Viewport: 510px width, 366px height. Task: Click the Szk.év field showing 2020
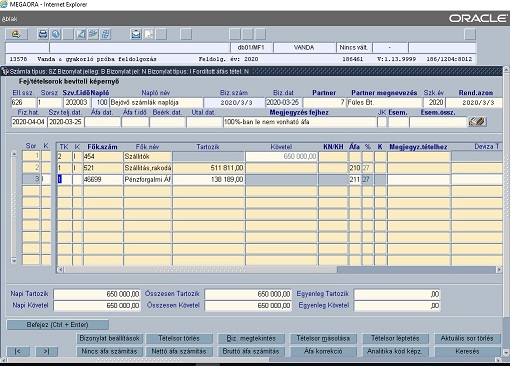(434, 102)
